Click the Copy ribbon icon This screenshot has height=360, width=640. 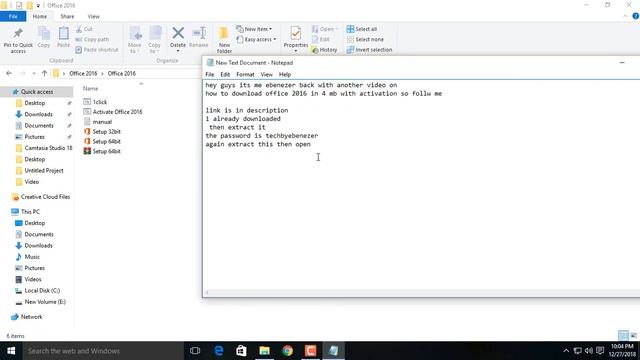coord(44,37)
